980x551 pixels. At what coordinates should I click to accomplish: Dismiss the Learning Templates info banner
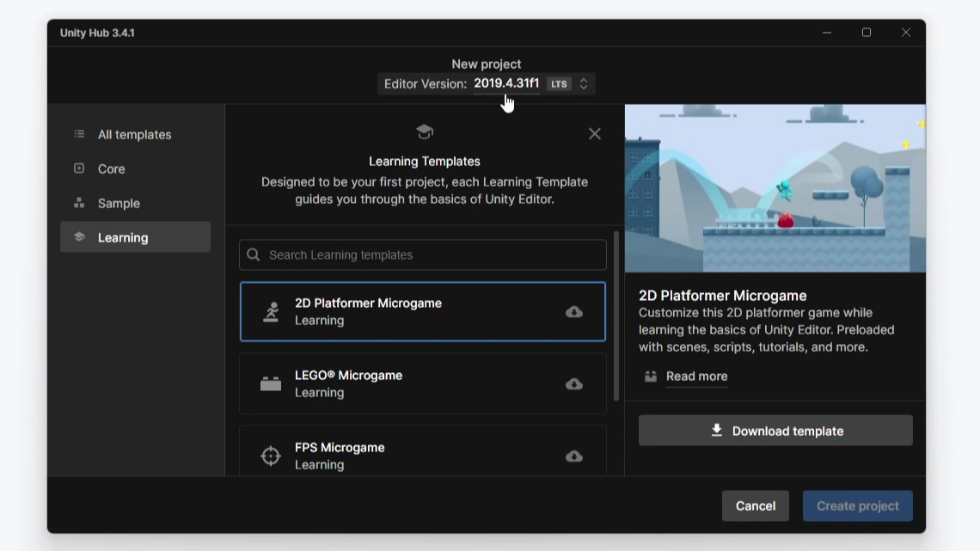pos(594,134)
